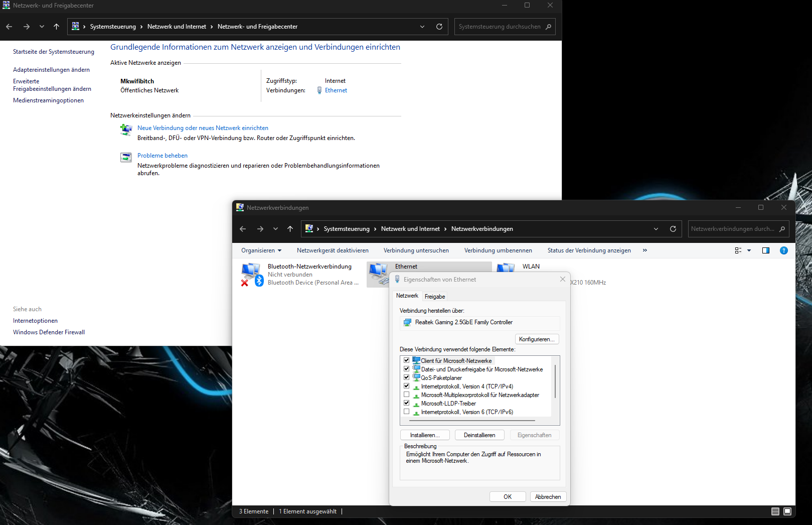812x525 pixels.
Task: Uncheck the QoS-Paketplaner checkbox
Action: point(407,377)
